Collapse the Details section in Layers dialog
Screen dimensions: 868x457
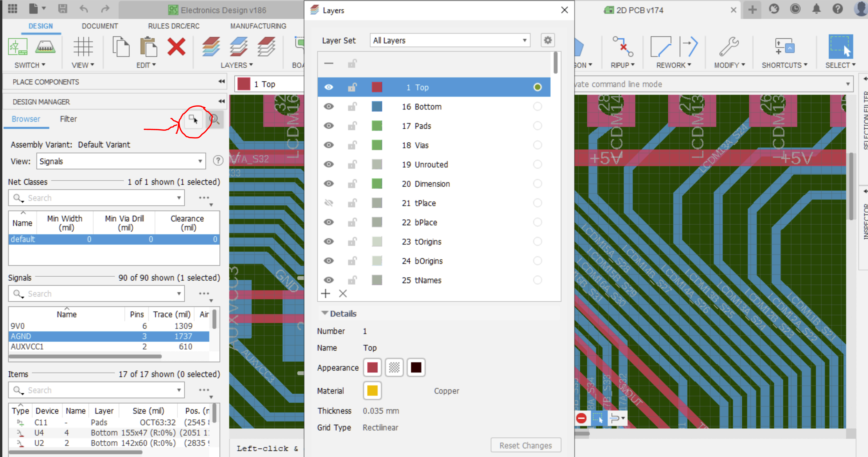point(325,313)
